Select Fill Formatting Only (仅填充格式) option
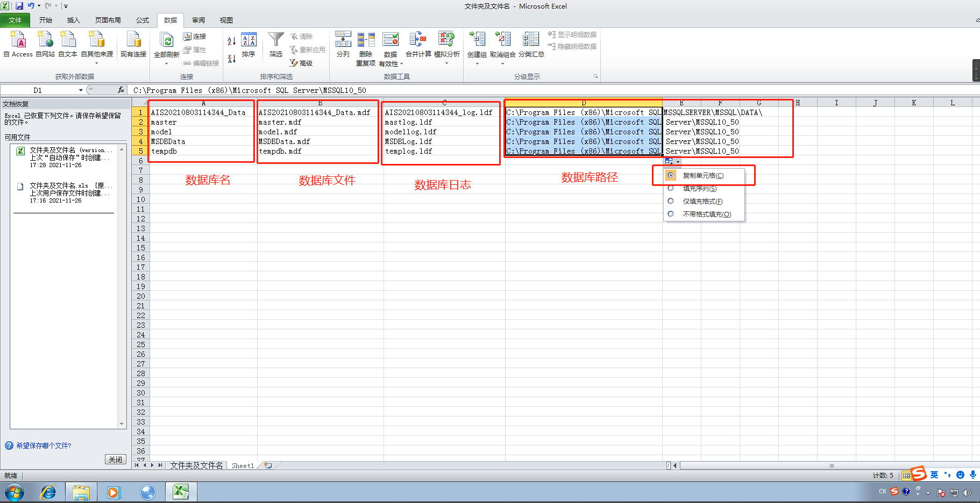This screenshot has width=980, height=503. click(671, 201)
